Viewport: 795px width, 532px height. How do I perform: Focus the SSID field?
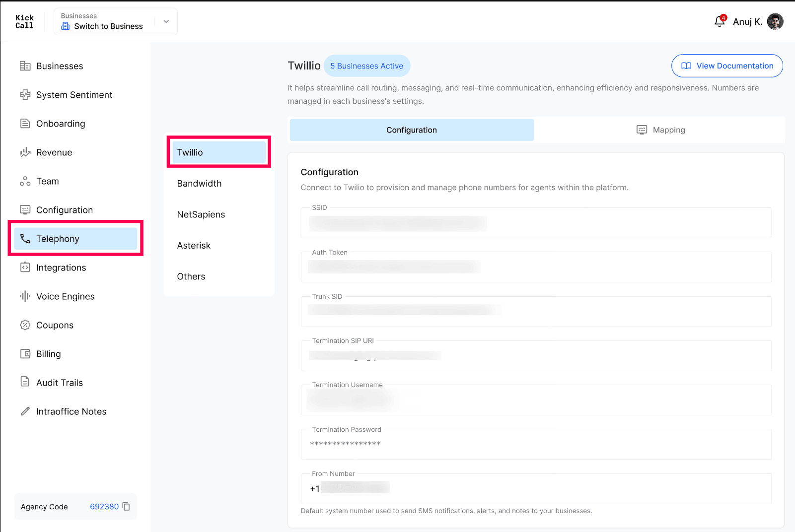[x=536, y=223]
